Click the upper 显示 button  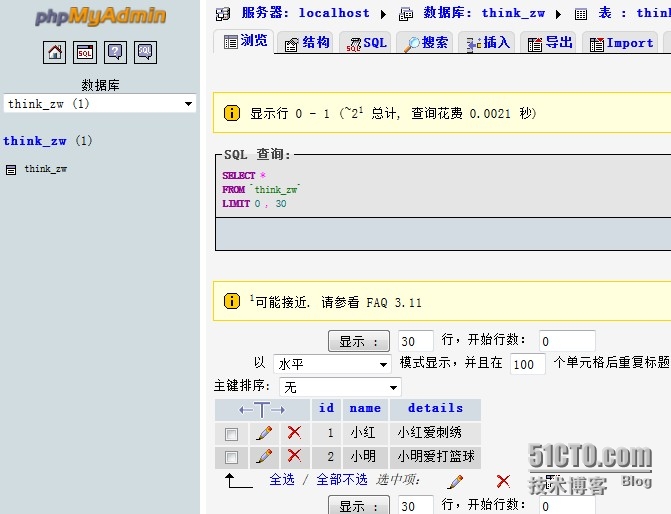click(x=359, y=341)
